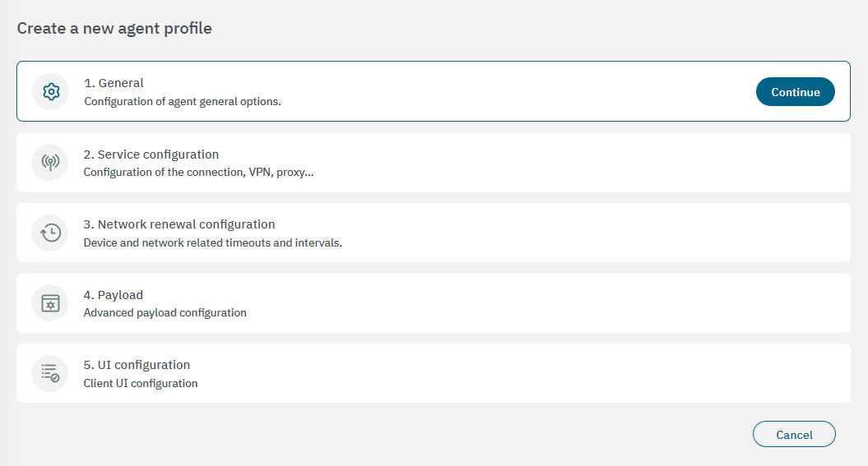
Task: Expand the '3. Network renewal configuration' step
Action: (186, 224)
